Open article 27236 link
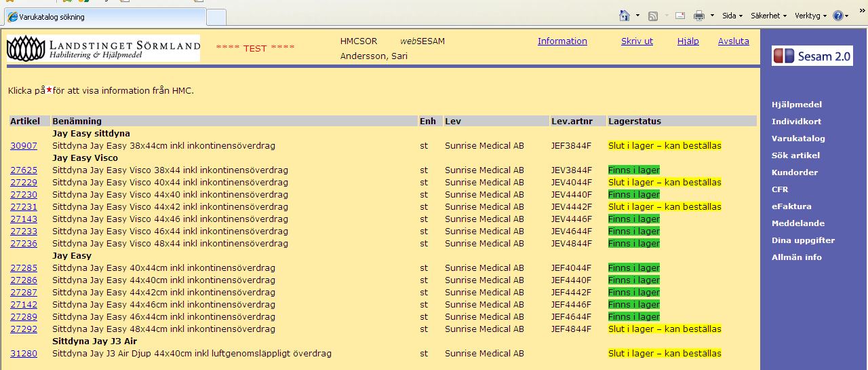 pos(24,244)
